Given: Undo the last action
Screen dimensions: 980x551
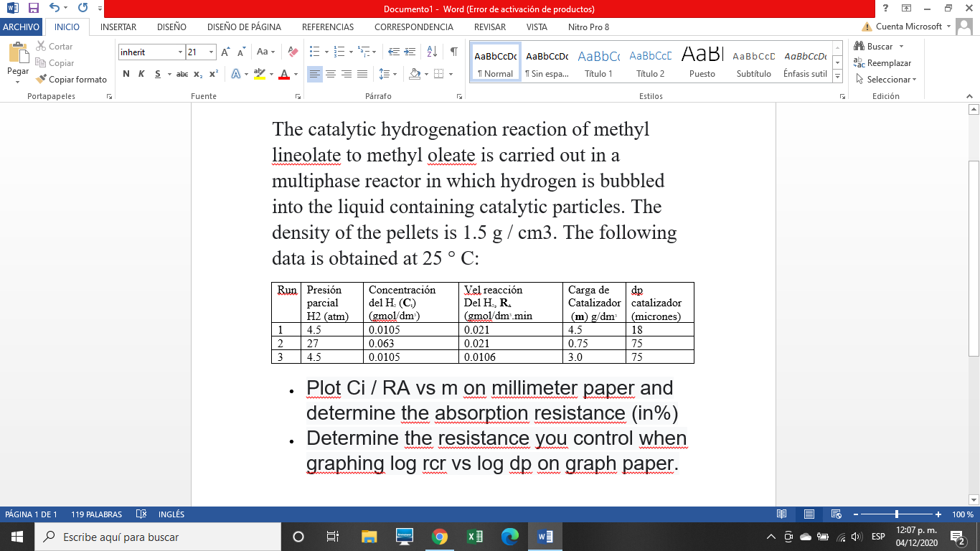Looking at the screenshot, I should [x=55, y=9].
